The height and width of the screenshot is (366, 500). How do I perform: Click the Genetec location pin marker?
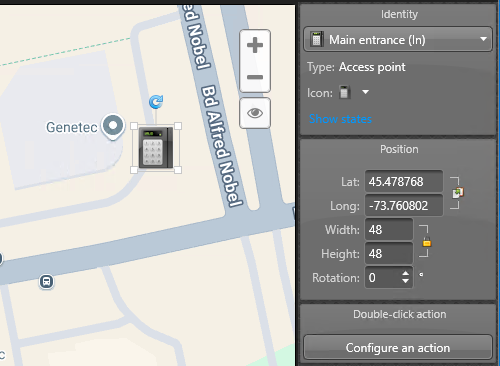[x=113, y=127]
